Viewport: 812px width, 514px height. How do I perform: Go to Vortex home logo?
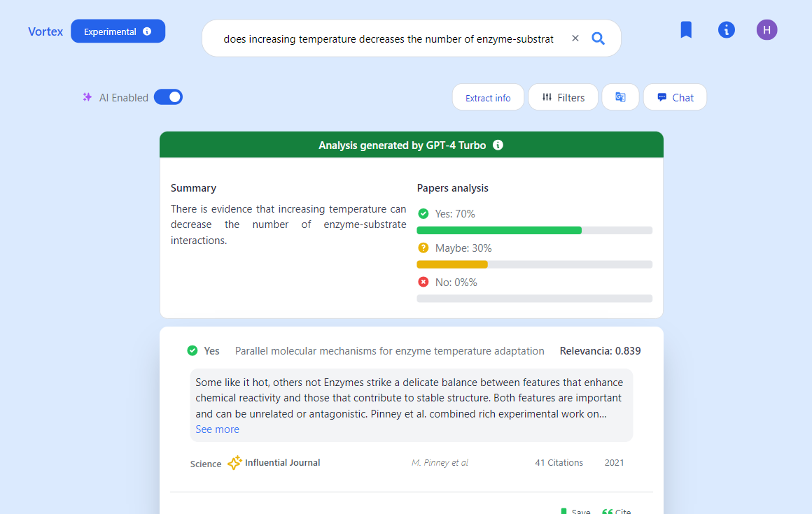tap(45, 31)
